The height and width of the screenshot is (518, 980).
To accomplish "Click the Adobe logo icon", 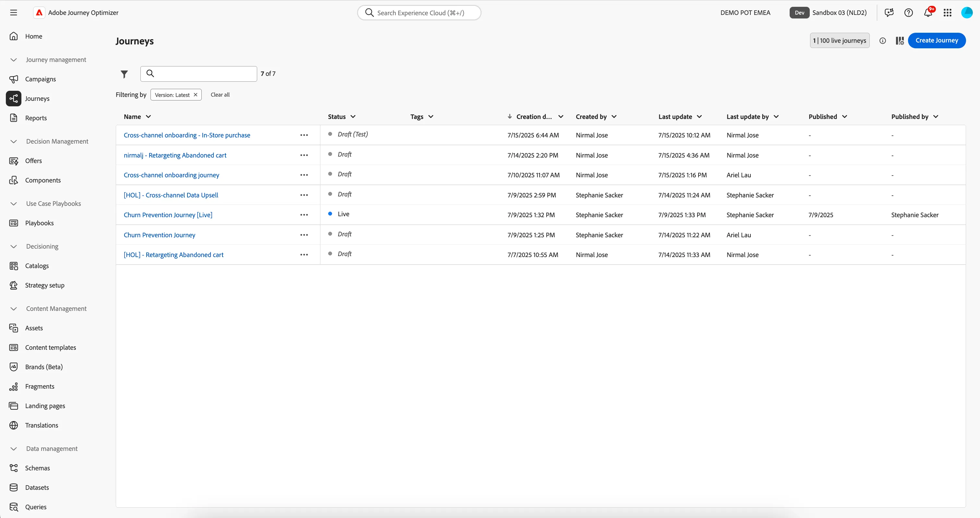I will click(39, 13).
